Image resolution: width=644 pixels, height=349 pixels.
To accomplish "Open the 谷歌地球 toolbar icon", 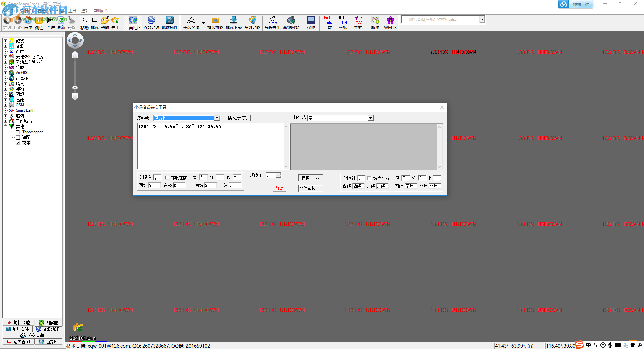I will 151,23.
